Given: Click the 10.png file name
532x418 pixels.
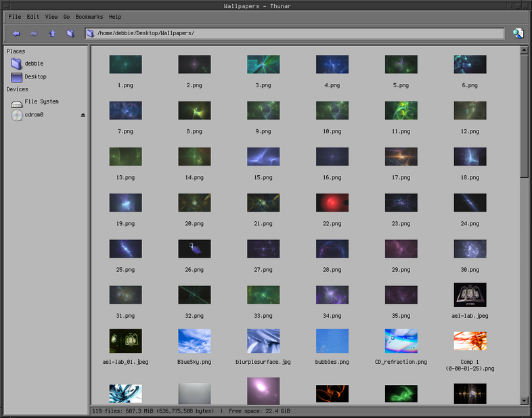Looking at the screenshot, I should pos(332,131).
